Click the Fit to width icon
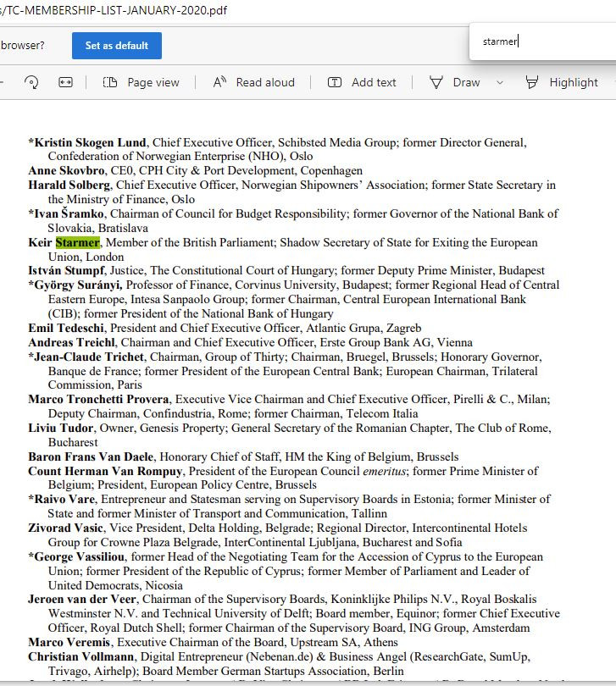Image resolution: width=616 pixels, height=686 pixels. pyautogui.click(x=66, y=82)
